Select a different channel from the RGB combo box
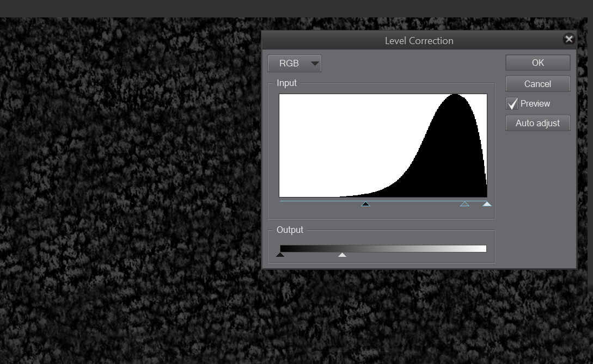Viewport: 593px width, 364px height. [x=294, y=63]
